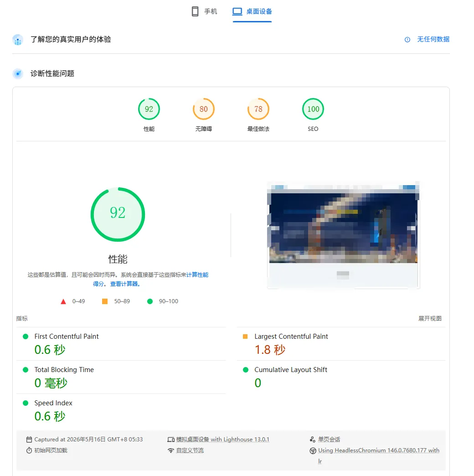Click the Speed Index metric label

(x=53, y=403)
